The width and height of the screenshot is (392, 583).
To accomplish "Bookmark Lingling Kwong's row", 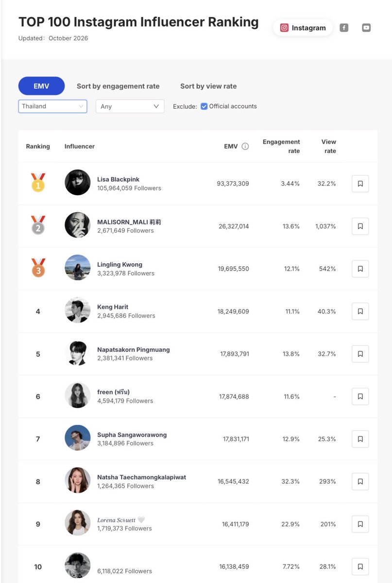I will (360, 269).
